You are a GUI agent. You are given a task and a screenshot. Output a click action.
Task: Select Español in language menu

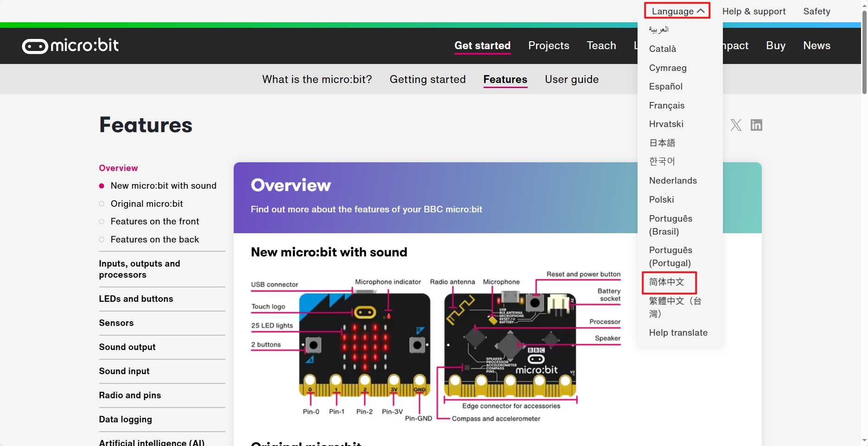tap(666, 86)
